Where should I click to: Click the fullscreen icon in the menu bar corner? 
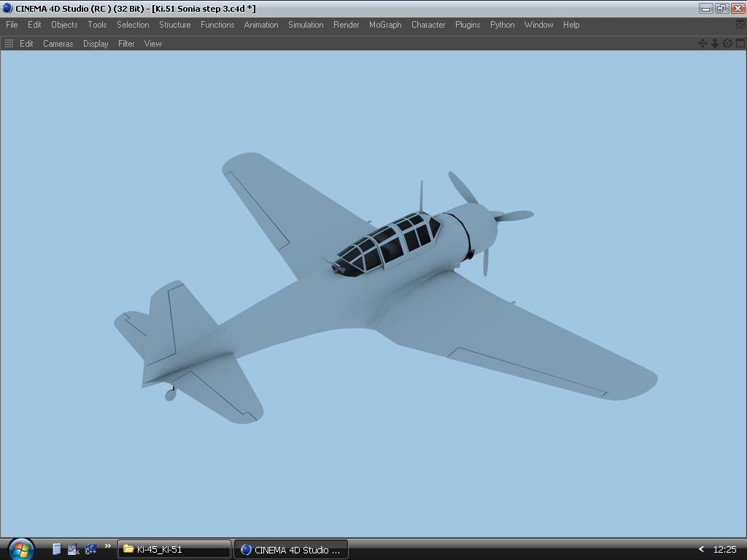[740, 25]
